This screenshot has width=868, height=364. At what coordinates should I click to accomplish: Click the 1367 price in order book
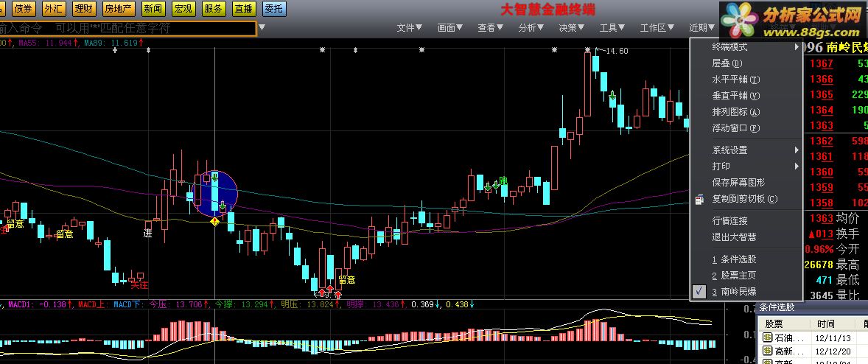(821, 63)
